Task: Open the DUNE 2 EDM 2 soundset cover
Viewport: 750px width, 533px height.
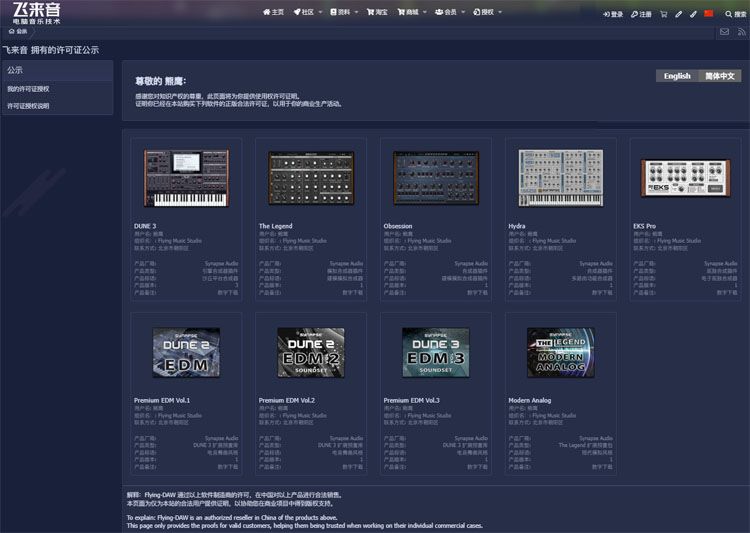Action: pyautogui.click(x=311, y=353)
